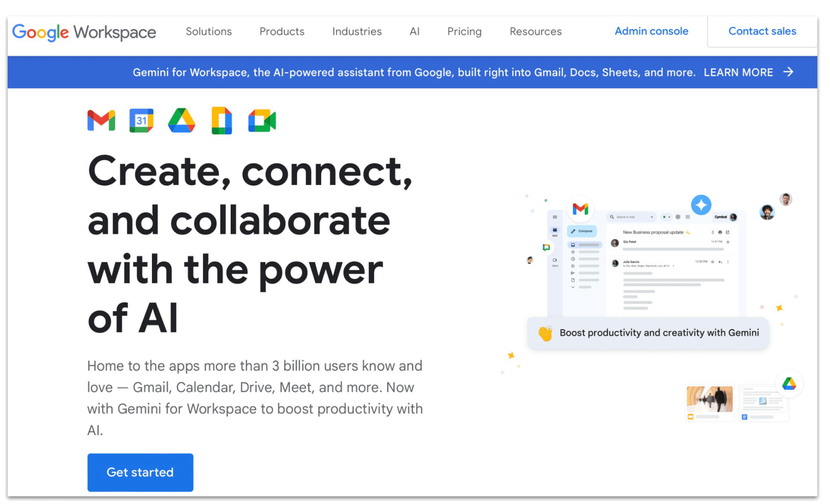The image size is (830, 504).
Task: Click the Cymbal account avatar
Action: coord(733,217)
